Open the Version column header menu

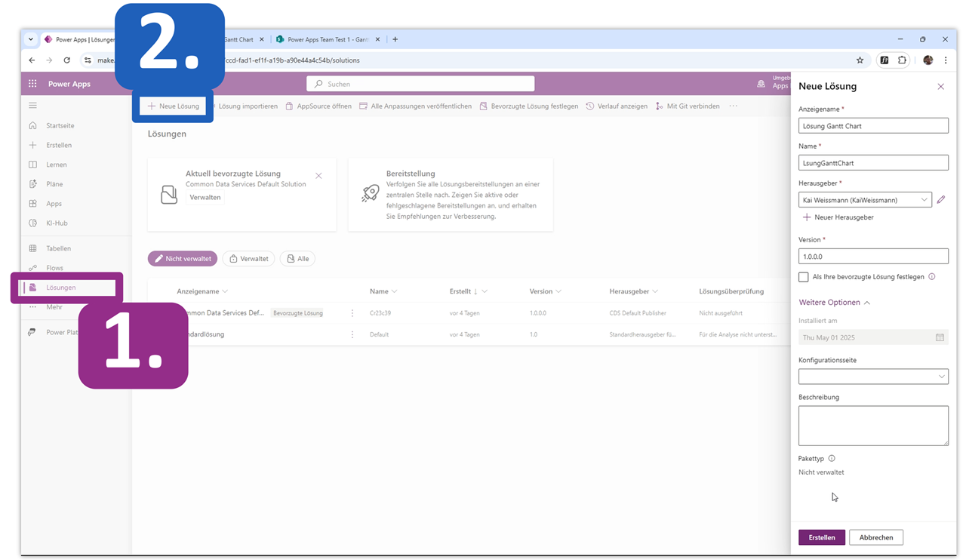pos(546,291)
